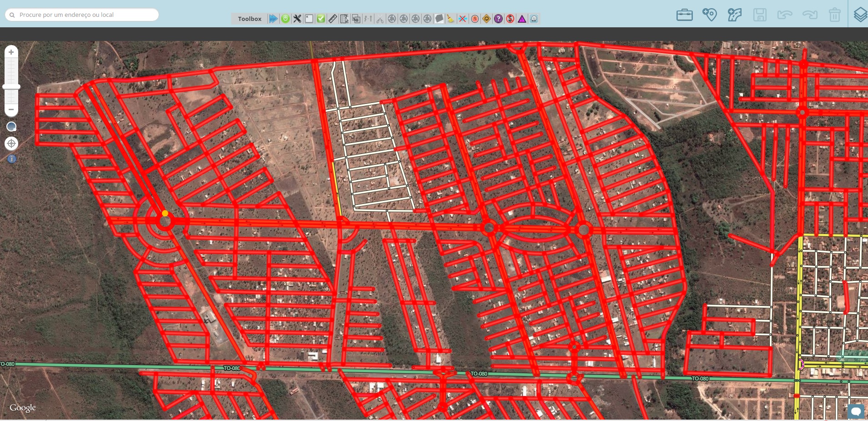The image size is (868, 421).
Task: Click the delete trash can icon
Action: click(x=835, y=15)
